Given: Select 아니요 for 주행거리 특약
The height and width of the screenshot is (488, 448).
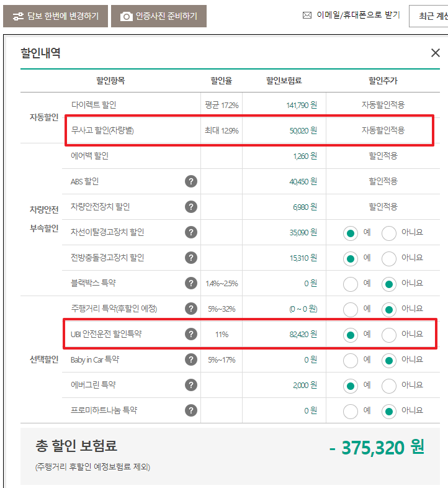Looking at the screenshot, I should [x=389, y=310].
